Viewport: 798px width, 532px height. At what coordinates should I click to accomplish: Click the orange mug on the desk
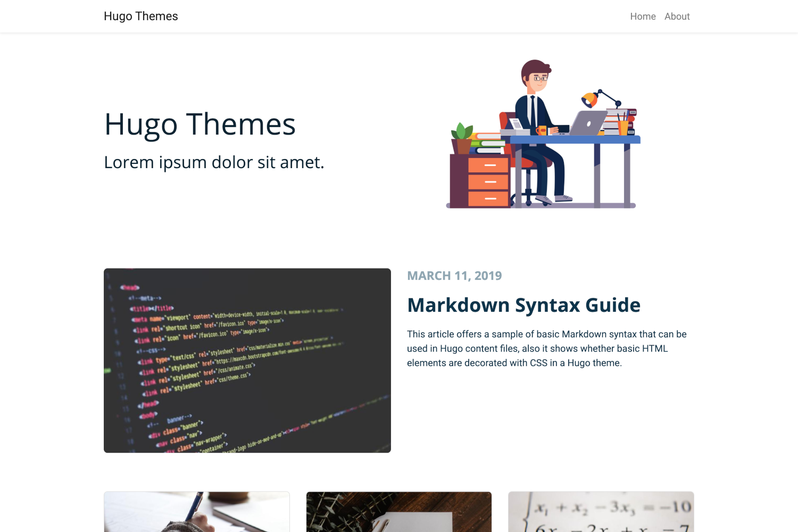(542, 130)
